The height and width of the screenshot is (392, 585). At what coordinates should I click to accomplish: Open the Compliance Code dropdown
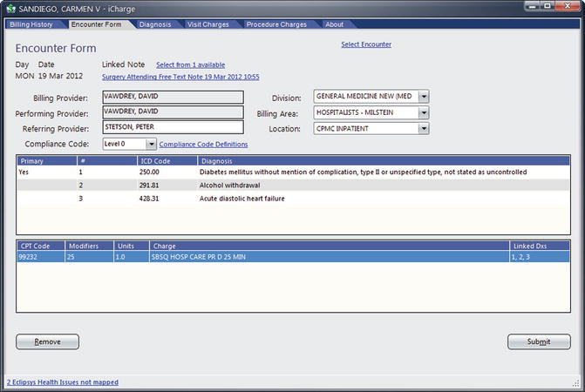click(x=151, y=144)
